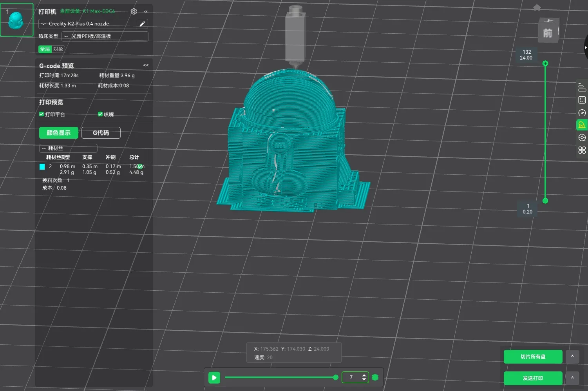Select plate 1 helmet thumbnail

click(x=17, y=20)
